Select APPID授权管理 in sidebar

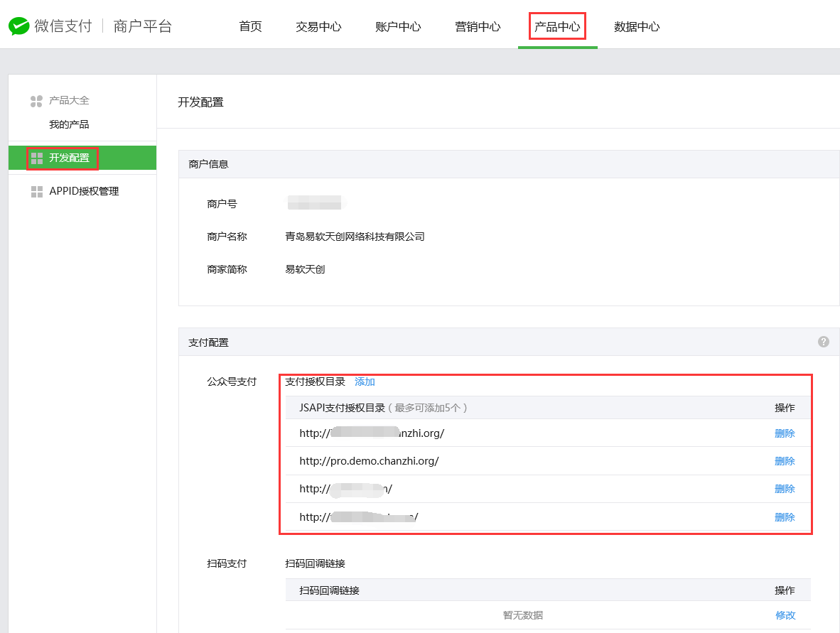(x=84, y=191)
